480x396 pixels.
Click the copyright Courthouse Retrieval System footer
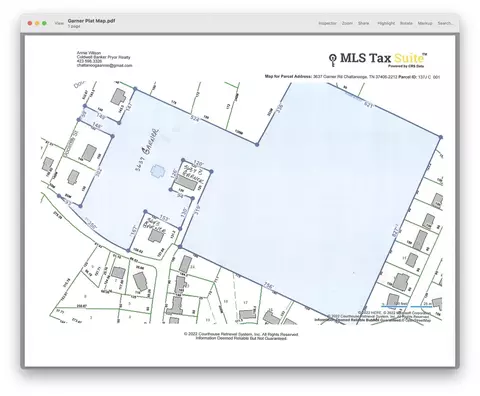tap(241, 336)
